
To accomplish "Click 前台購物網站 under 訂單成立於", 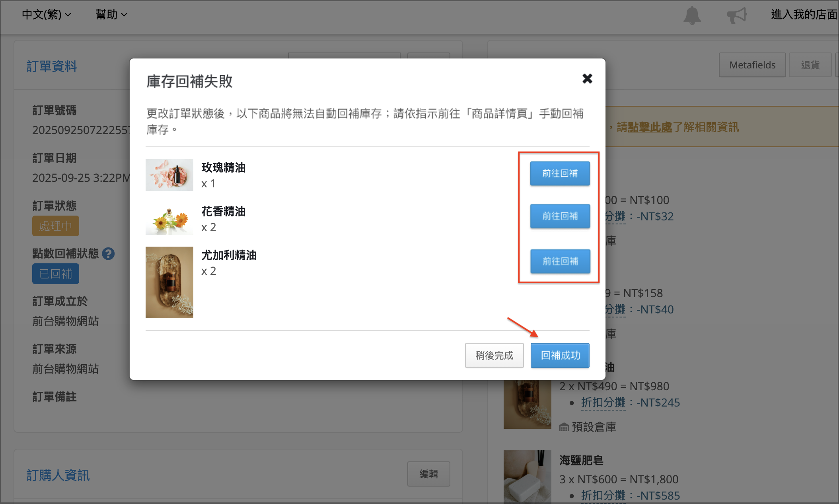I will coord(65,321).
